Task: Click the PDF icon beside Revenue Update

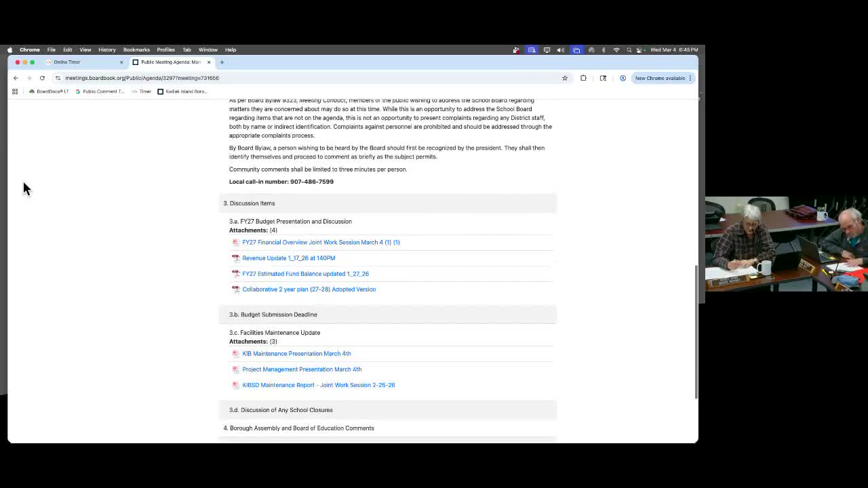Action: click(x=236, y=258)
